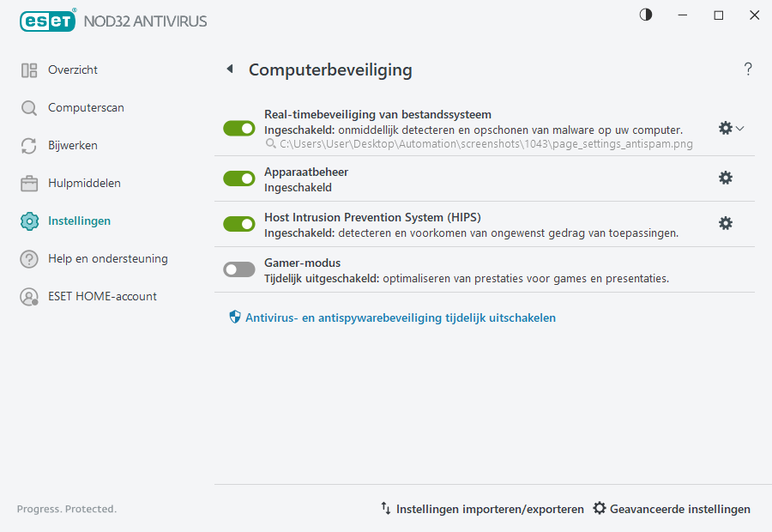Turn off Host Intrusion Prevention System
The image size is (772, 532).
click(x=238, y=223)
